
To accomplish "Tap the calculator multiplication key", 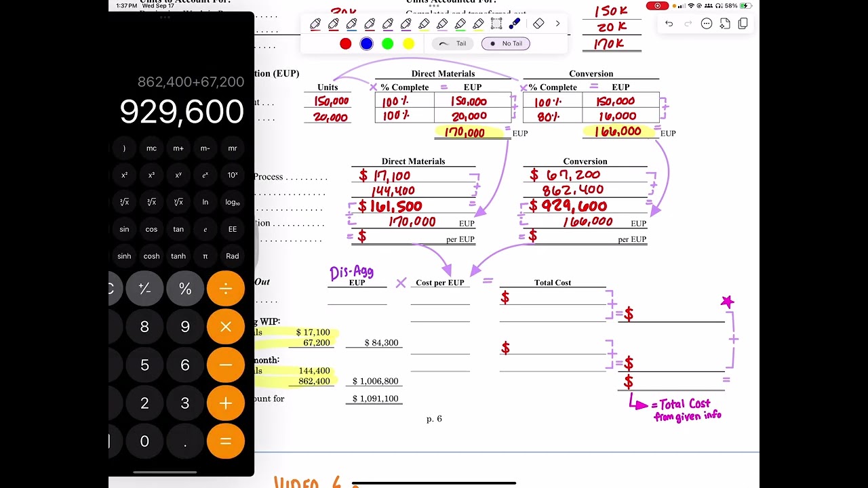I will tap(226, 327).
